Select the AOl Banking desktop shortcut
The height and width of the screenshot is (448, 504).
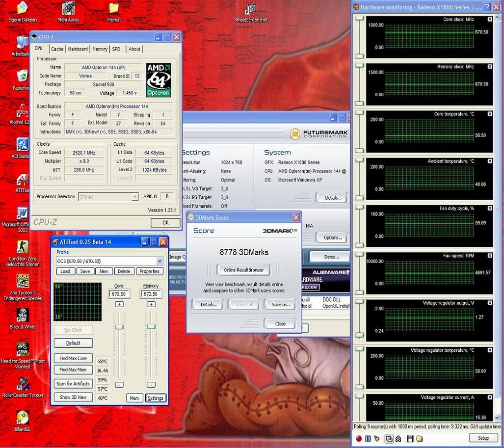[x=22, y=148]
